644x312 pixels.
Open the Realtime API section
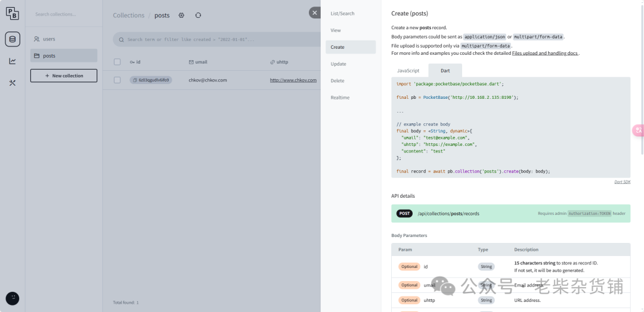340,98
